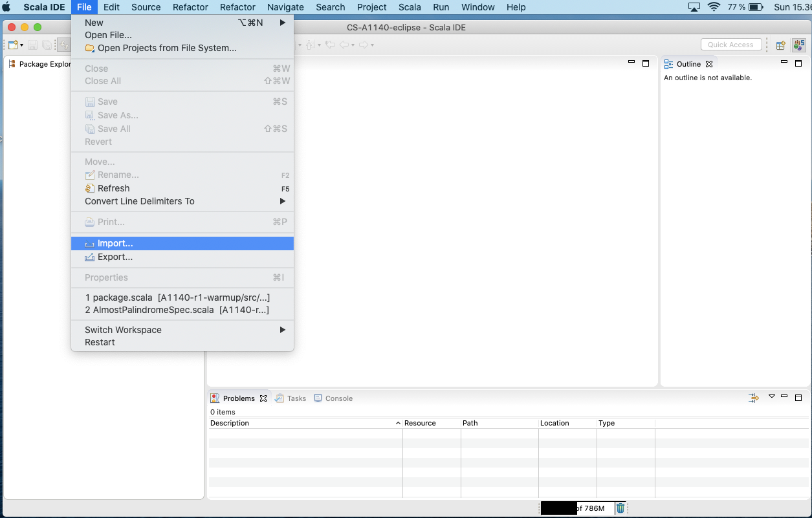This screenshot has height=518, width=812.
Task: Open recent file package.scala
Action: click(177, 297)
